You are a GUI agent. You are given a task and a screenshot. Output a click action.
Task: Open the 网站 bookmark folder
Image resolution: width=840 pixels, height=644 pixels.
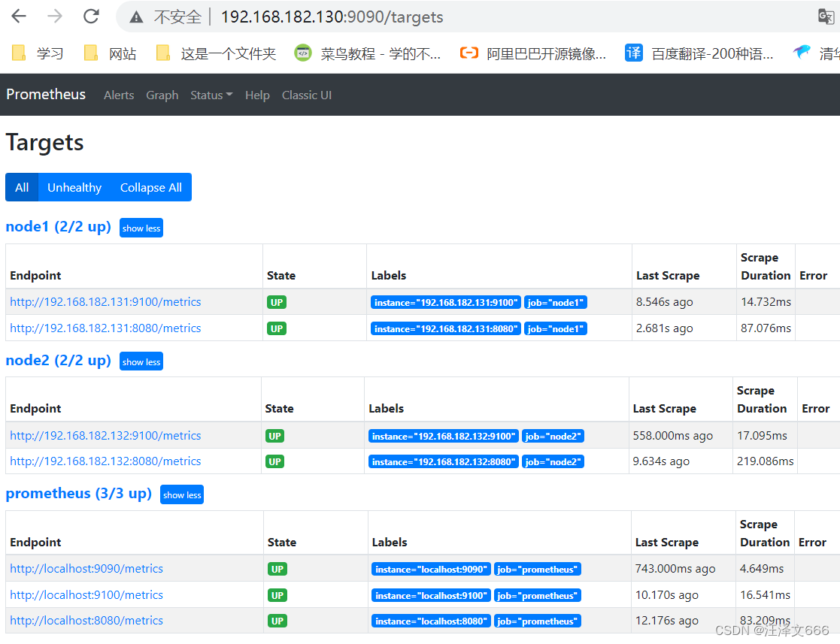click(x=110, y=53)
